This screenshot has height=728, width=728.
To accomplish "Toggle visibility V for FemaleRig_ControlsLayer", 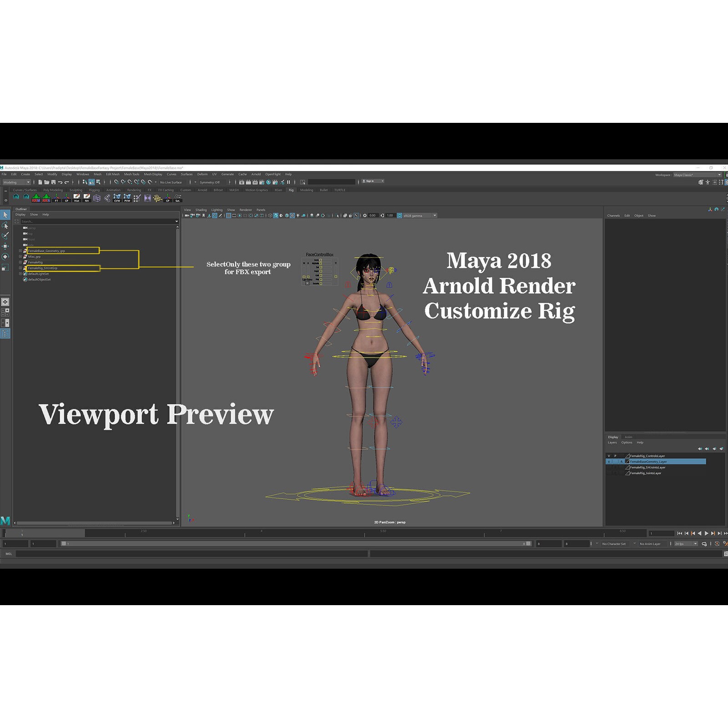I will pyautogui.click(x=609, y=456).
